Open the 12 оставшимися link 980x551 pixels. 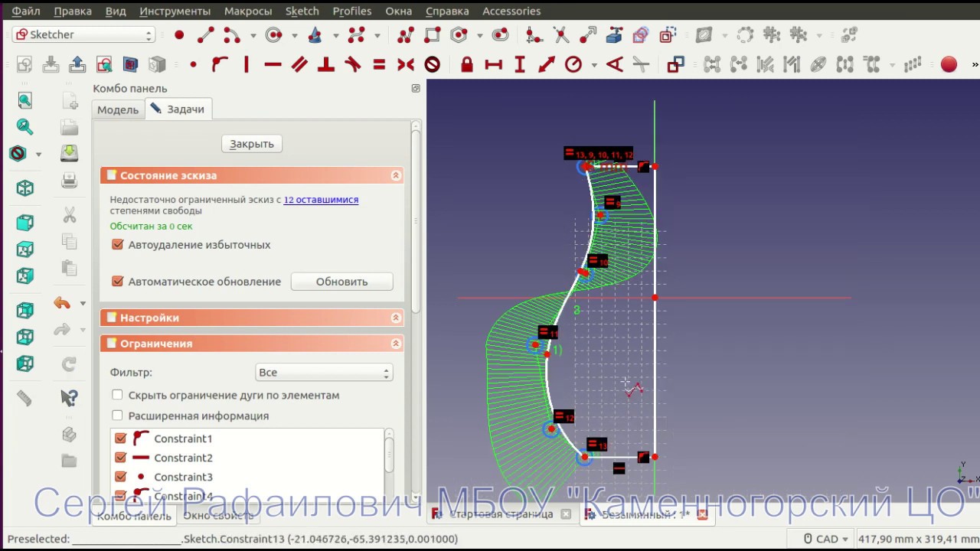click(321, 200)
